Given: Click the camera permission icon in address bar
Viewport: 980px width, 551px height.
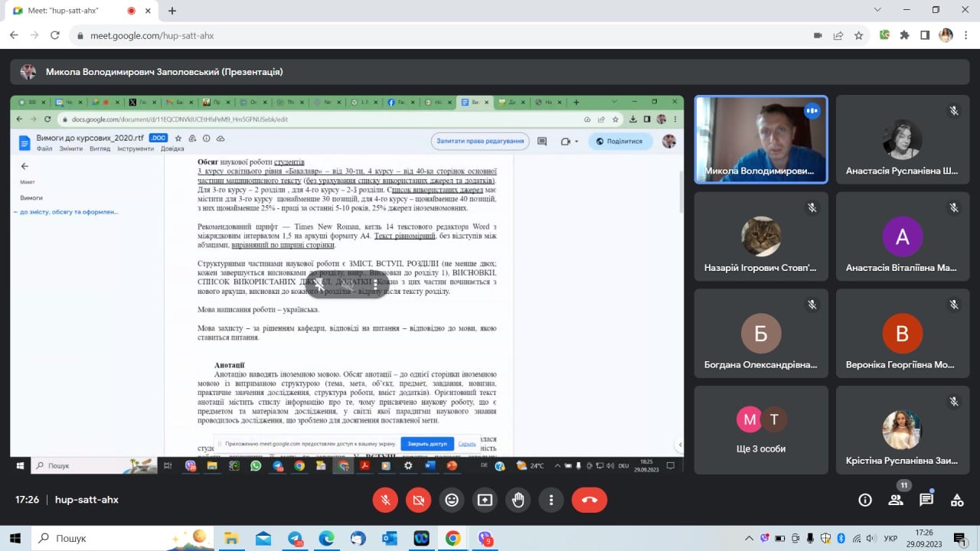Looking at the screenshot, I should click(818, 35).
